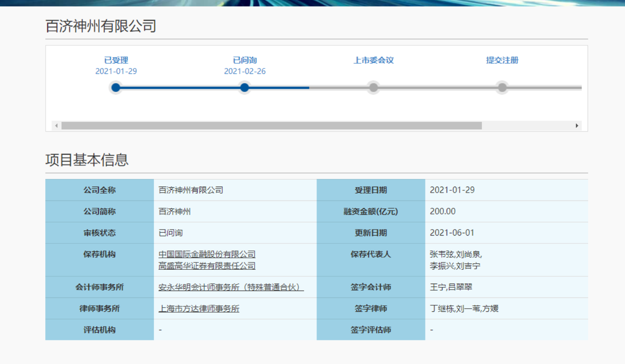Screen dimensions: 625x364
Task: Open the 中国国际金融股份有限公司 sponsor link
Action: pos(206,254)
